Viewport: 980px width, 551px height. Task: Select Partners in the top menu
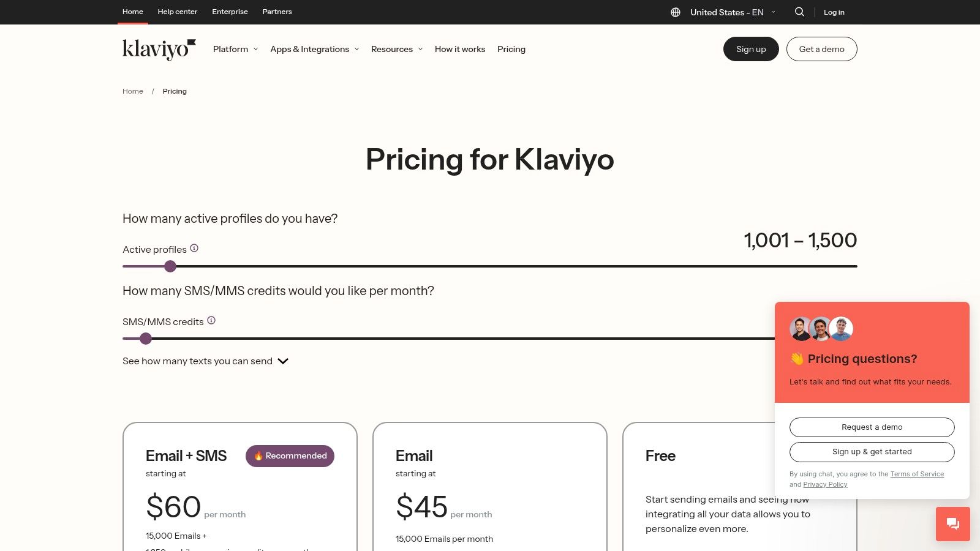click(277, 12)
